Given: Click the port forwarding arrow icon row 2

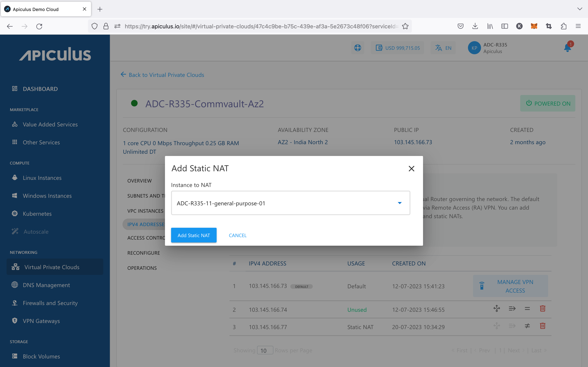Looking at the screenshot, I should 512,309.
